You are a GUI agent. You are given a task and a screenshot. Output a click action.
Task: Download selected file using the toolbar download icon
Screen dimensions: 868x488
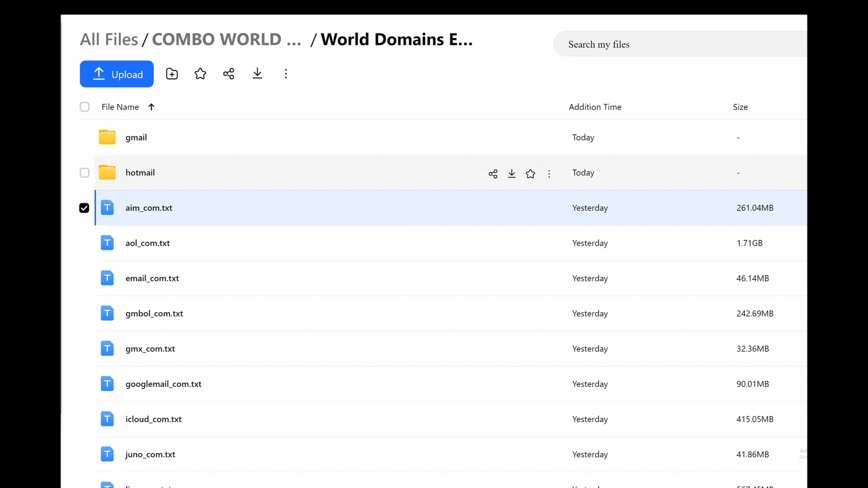(257, 74)
